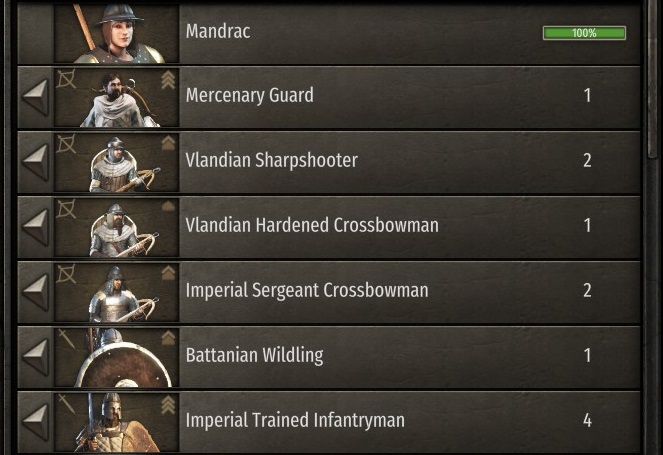Viewport: 663px width, 455px height.
Task: Select Mandrac hero portrait
Action: [117, 34]
